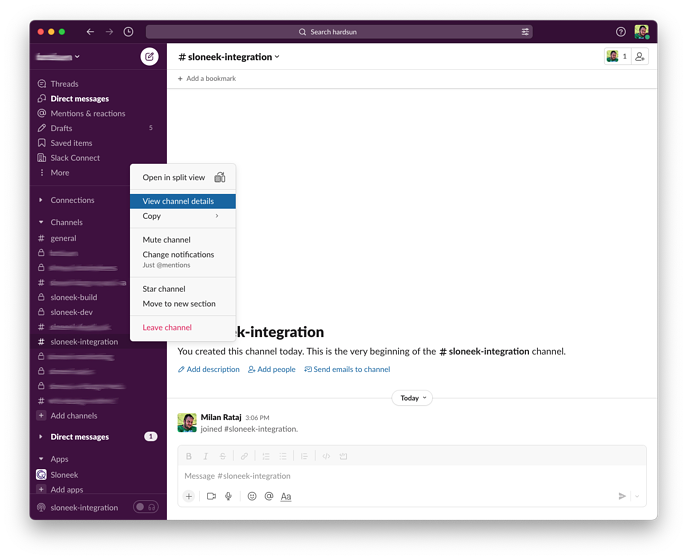The height and width of the screenshot is (559, 687).
Task: Open the sloneek-build channel
Action: 74,297
